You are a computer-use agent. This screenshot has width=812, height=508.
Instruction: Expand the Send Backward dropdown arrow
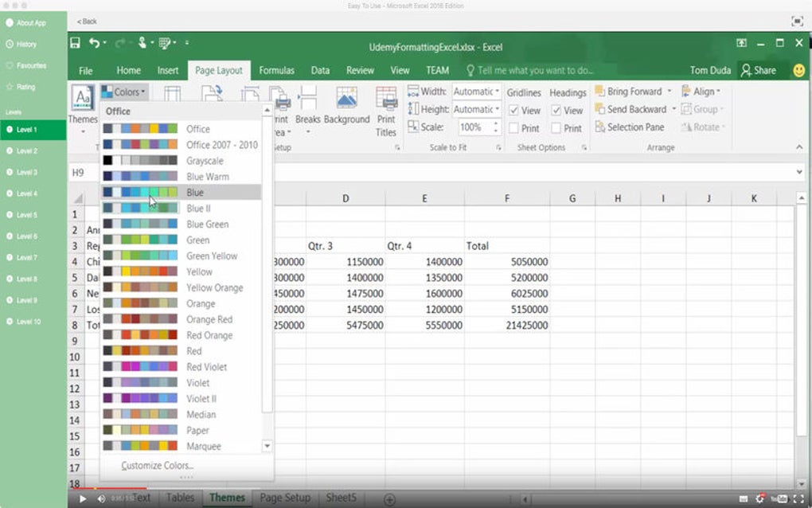673,109
